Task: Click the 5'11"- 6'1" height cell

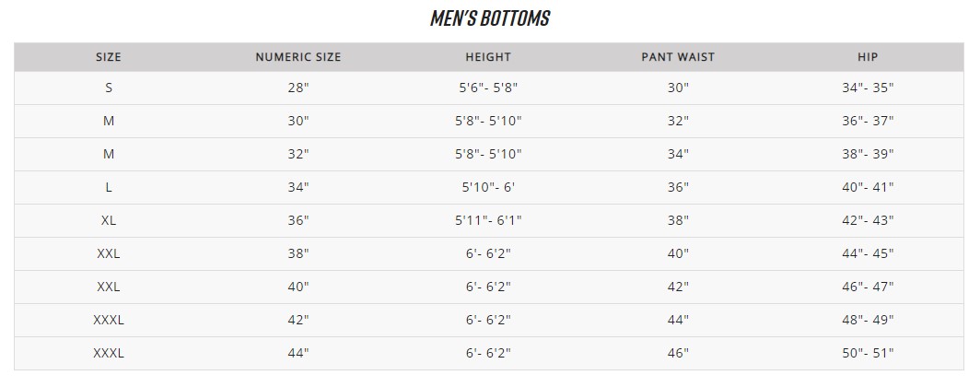Action: click(x=488, y=221)
